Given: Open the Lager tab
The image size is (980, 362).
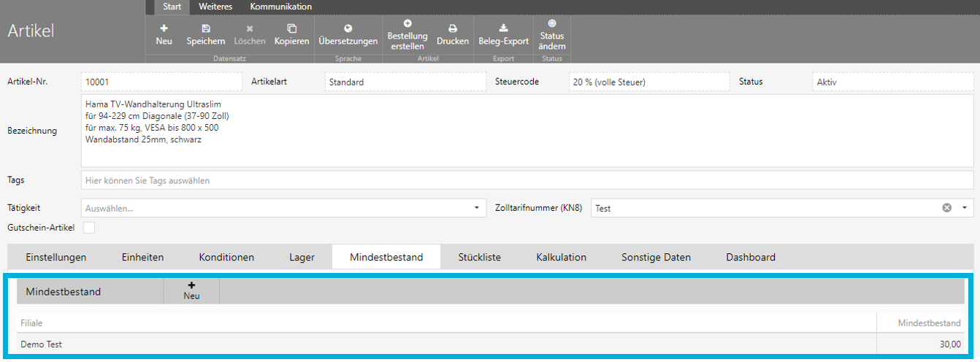Looking at the screenshot, I should (302, 257).
